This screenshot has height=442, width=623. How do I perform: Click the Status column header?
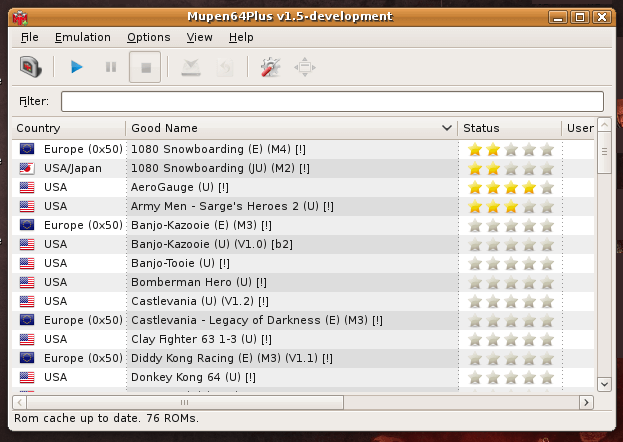pos(508,128)
